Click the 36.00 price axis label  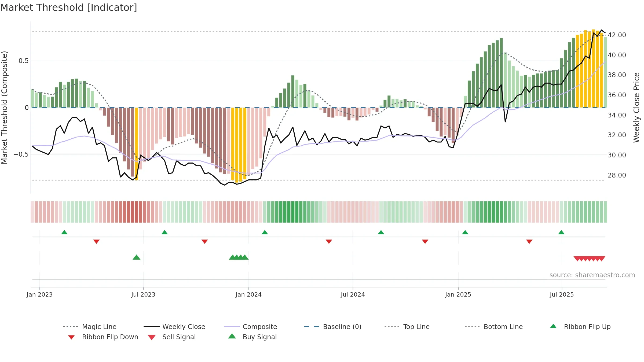(x=617, y=95)
